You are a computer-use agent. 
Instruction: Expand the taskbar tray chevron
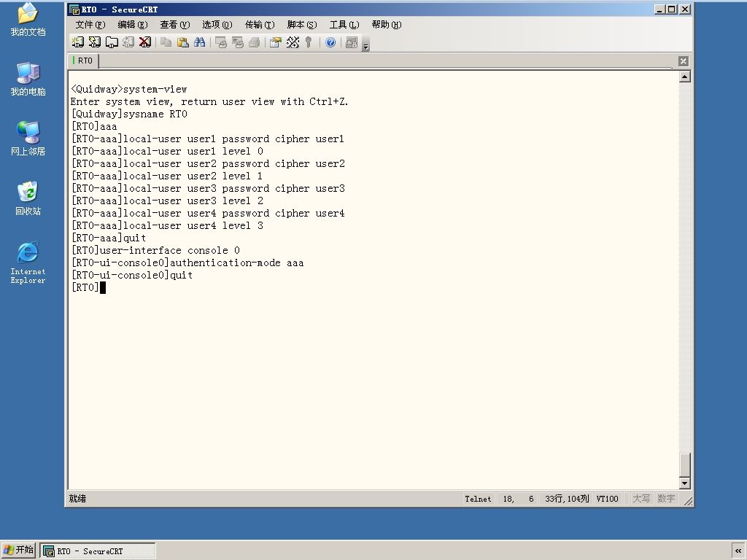click(738, 551)
